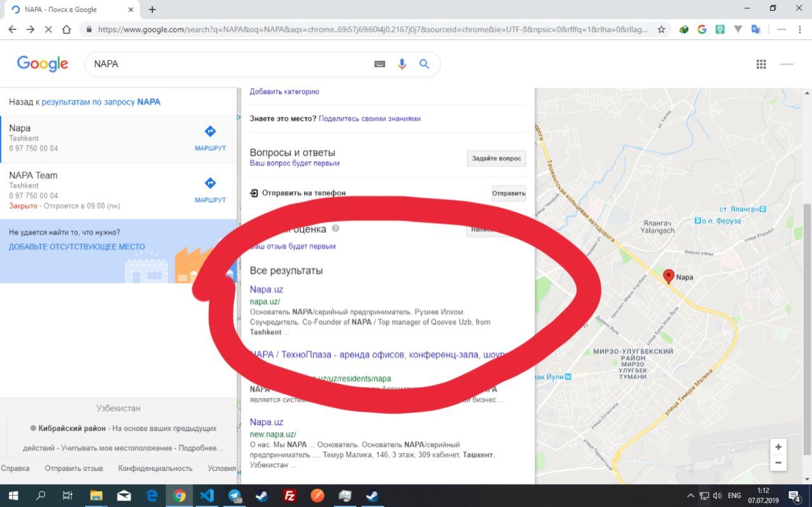Open Telegram from taskbar
Image resolution: width=812 pixels, height=507 pixels.
tap(235, 496)
